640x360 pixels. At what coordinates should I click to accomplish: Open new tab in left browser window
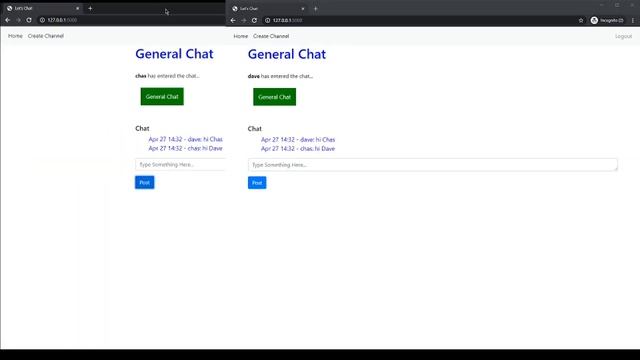click(x=90, y=8)
